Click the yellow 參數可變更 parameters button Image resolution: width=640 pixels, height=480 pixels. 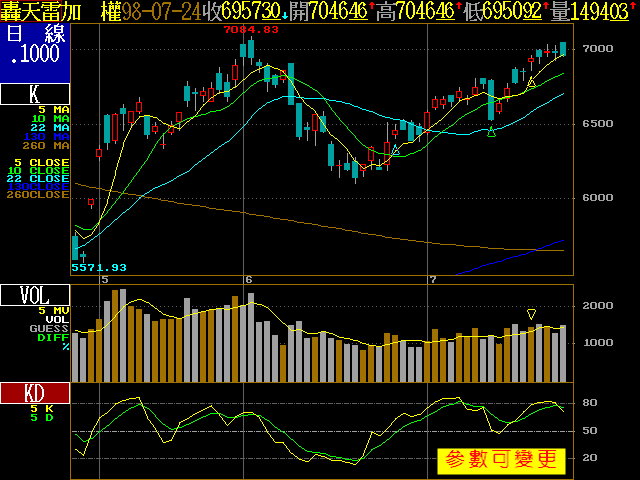coord(501,461)
